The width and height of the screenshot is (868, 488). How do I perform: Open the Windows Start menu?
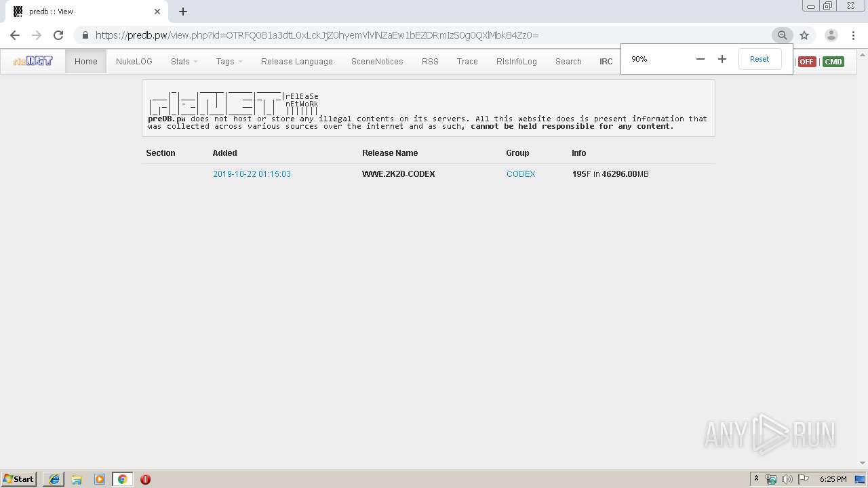point(19,479)
